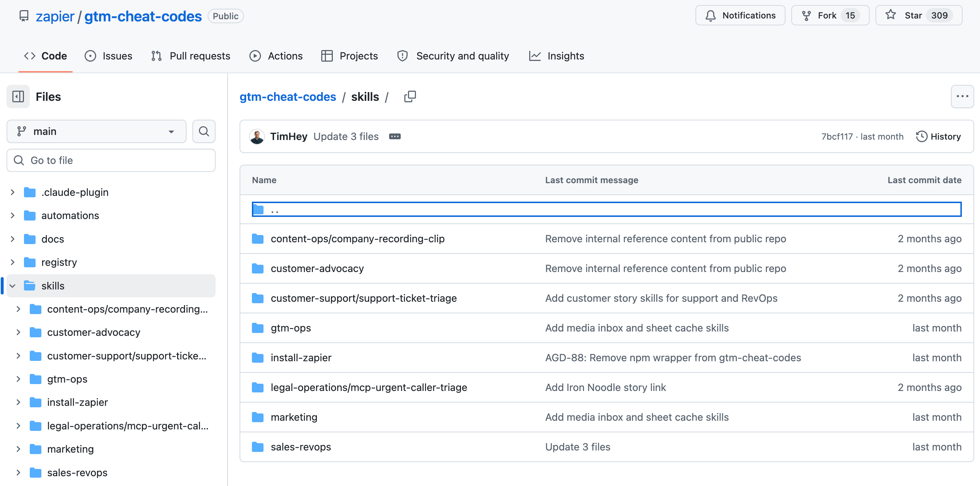Click the fork icon in Fork button
This screenshot has height=486, width=980.
[806, 16]
